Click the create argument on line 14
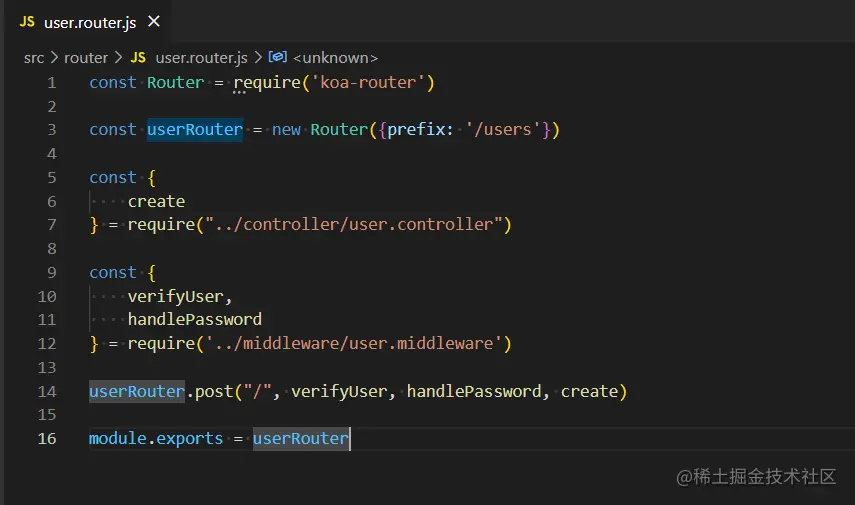 click(589, 392)
